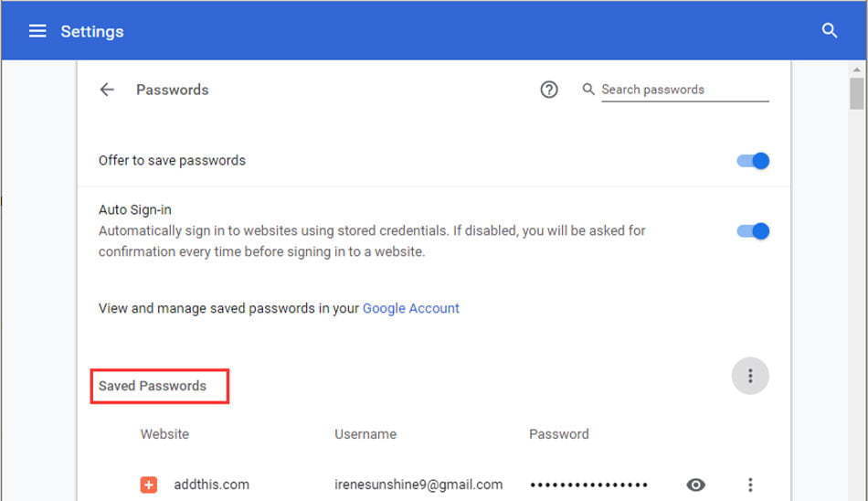Click inside the Search passwords field

point(684,90)
